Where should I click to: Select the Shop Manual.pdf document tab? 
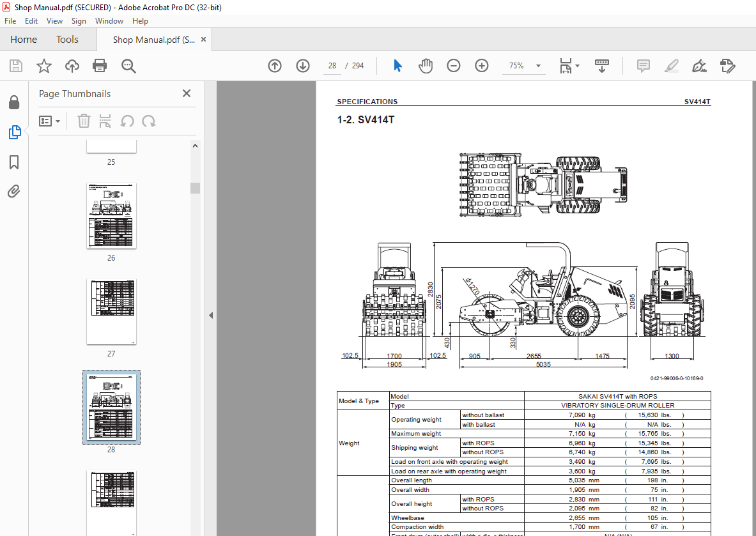click(154, 40)
